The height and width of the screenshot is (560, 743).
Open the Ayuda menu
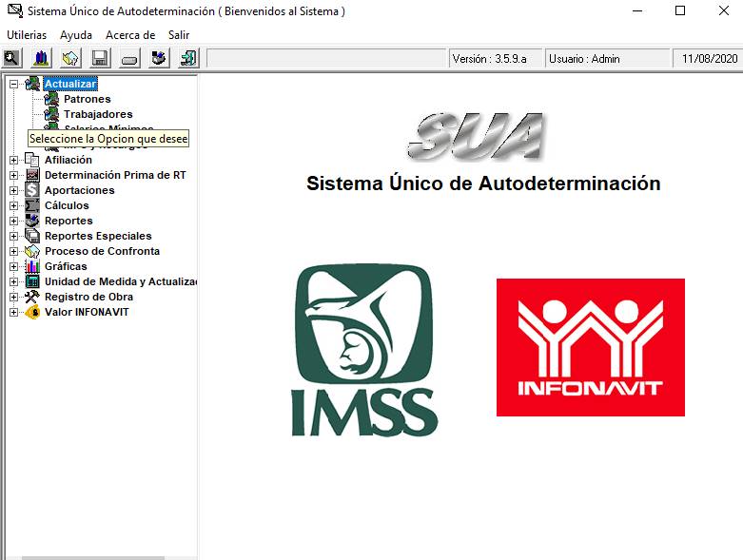(76, 35)
